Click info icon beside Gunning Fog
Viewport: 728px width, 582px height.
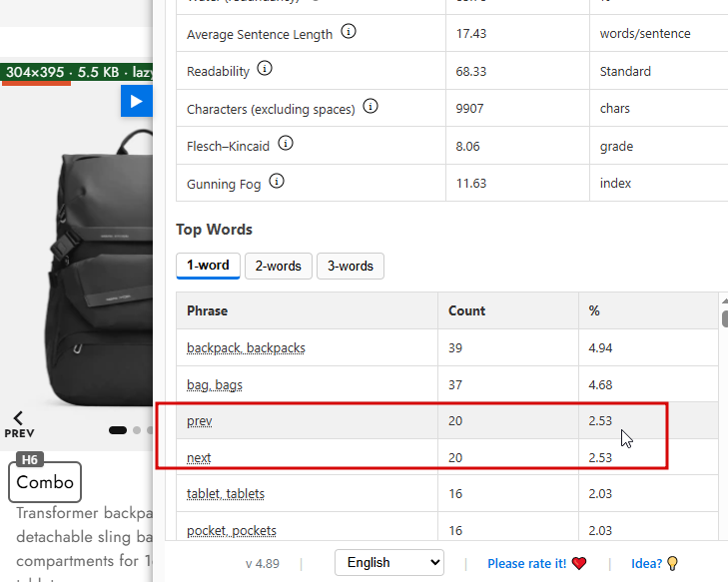coord(277,181)
